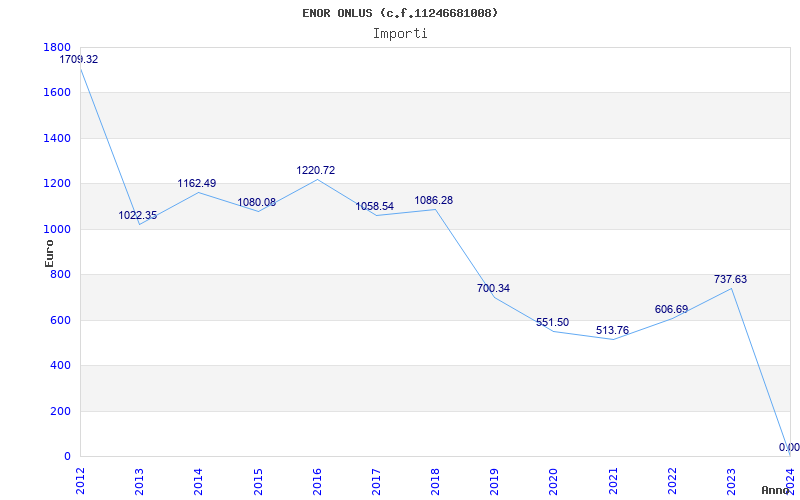Select the 600 y-axis tick
800x500 pixels.
(60, 320)
